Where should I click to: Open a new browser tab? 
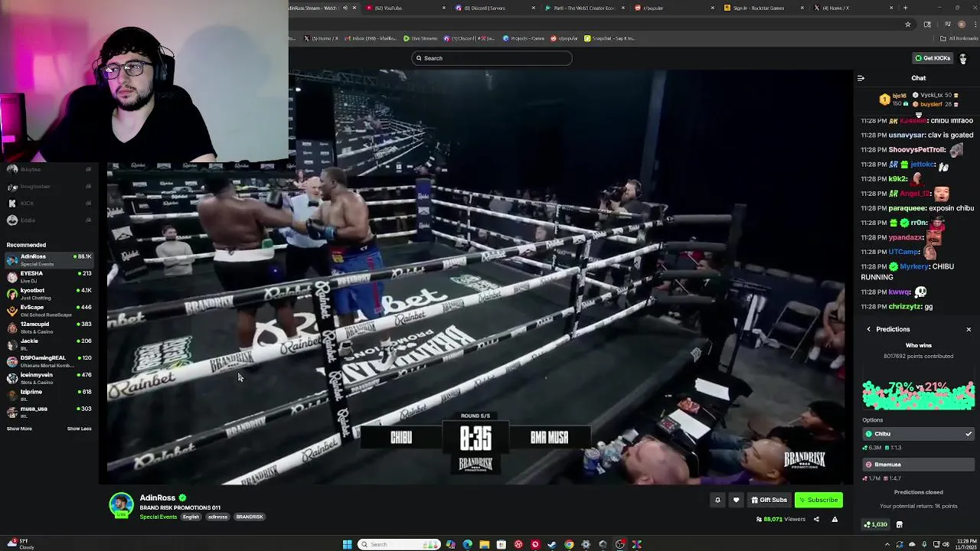[905, 8]
